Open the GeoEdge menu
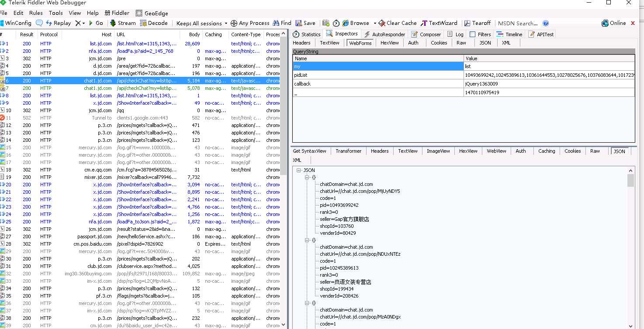 tap(152, 13)
